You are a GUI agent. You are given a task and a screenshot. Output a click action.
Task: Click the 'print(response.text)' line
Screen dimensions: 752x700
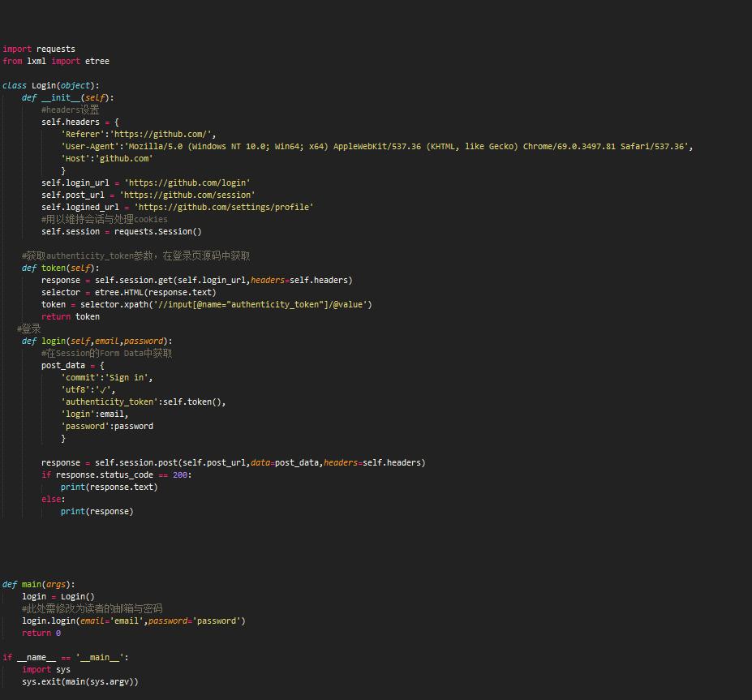coord(110,487)
